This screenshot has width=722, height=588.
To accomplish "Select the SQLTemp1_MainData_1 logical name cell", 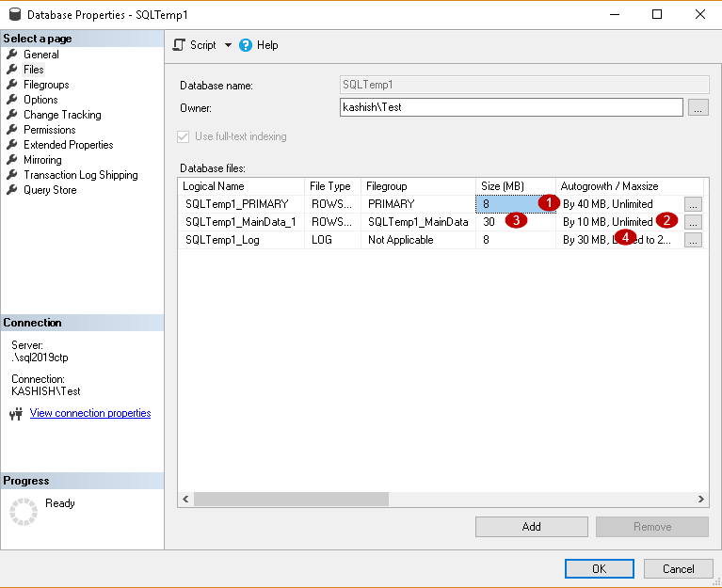I will tap(241, 222).
